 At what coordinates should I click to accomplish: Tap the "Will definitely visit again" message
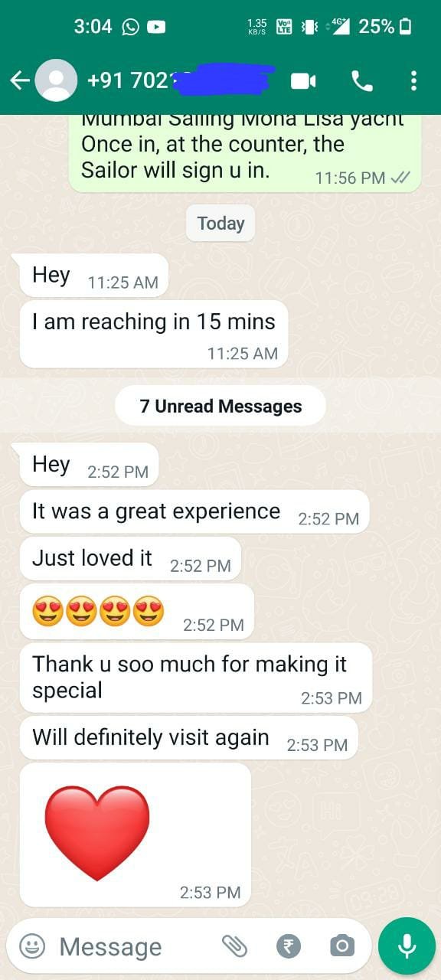[x=189, y=738]
